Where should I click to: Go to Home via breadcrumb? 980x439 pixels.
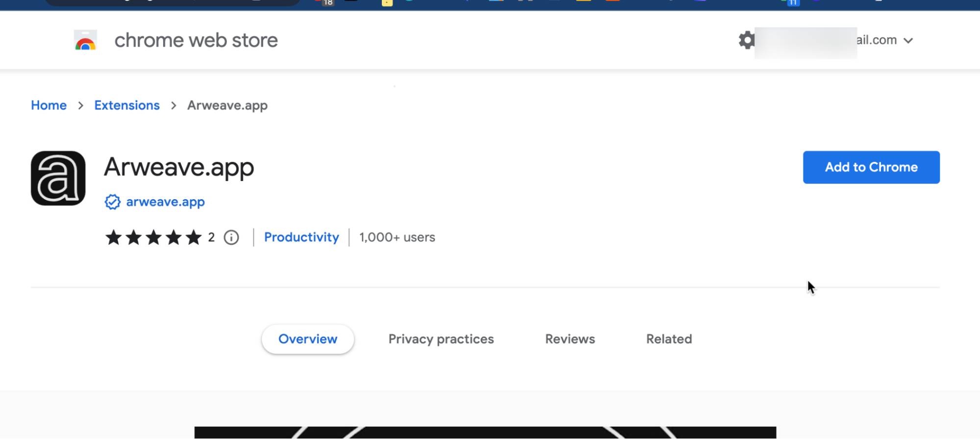[49, 105]
